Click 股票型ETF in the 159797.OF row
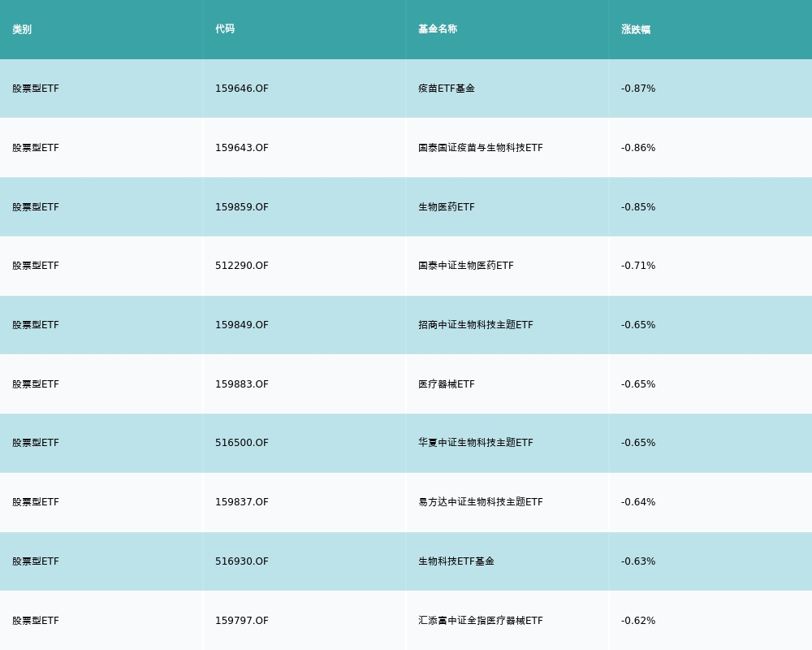This screenshot has width=812, height=650. click(36, 621)
